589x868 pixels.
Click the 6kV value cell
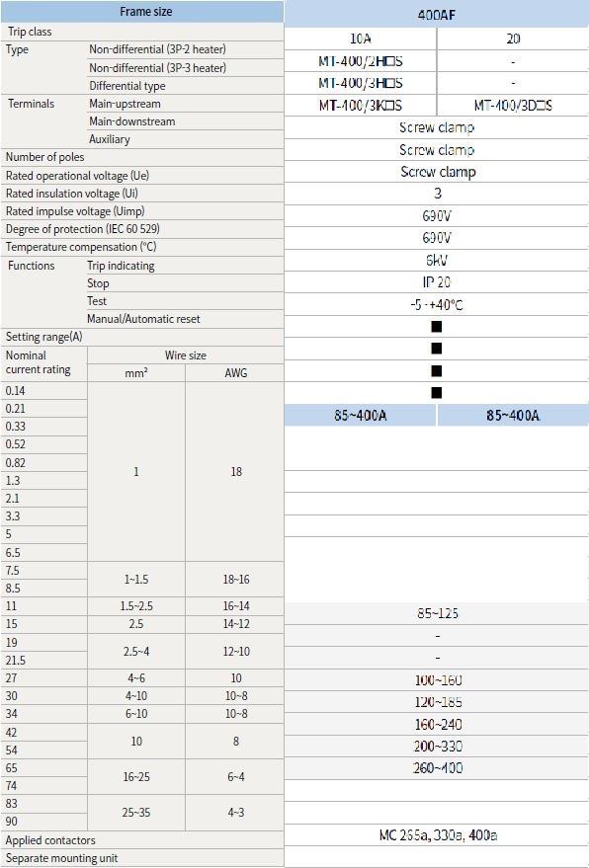coord(437,260)
